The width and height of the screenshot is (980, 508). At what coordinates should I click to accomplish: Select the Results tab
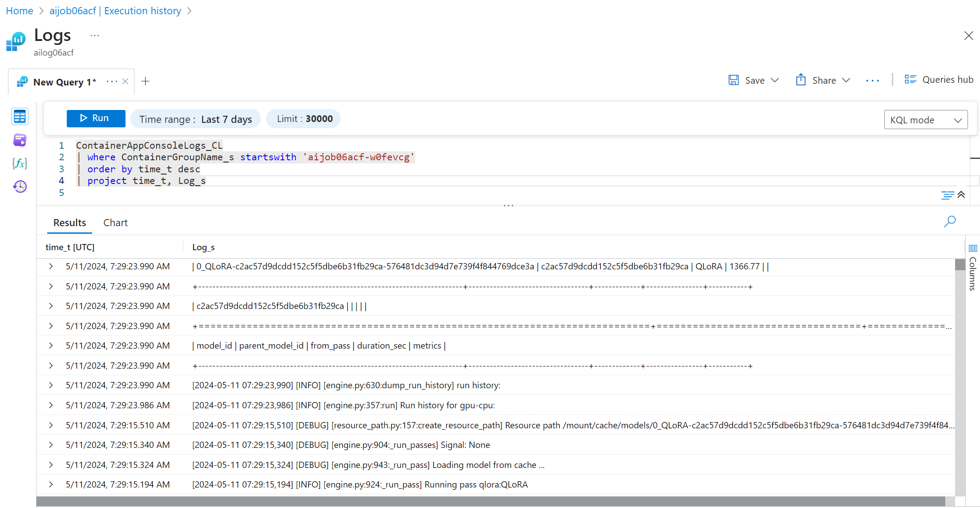[69, 223]
